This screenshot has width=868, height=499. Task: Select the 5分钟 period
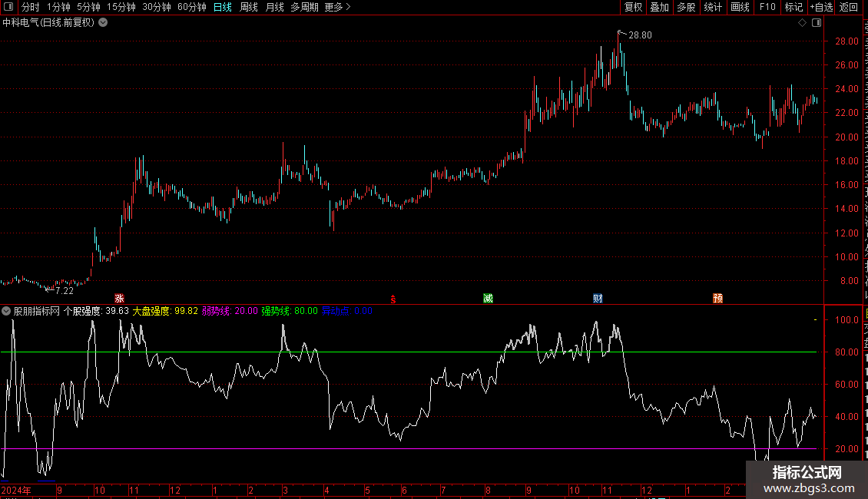(x=88, y=7)
